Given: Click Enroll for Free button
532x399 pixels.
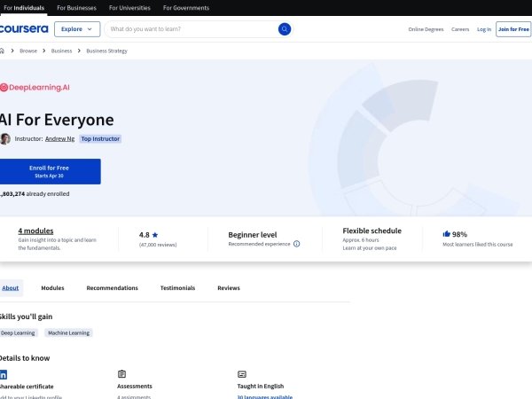Looking at the screenshot, I should tap(50, 171).
